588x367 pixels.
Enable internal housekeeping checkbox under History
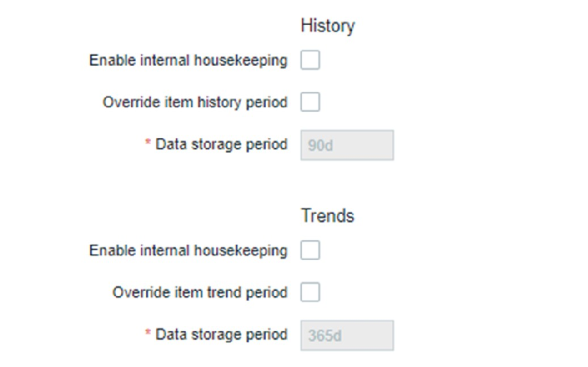[x=310, y=60]
